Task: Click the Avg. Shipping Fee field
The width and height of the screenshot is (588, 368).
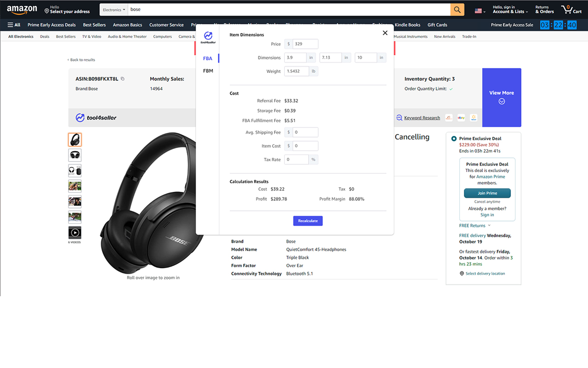Action: 305,132
